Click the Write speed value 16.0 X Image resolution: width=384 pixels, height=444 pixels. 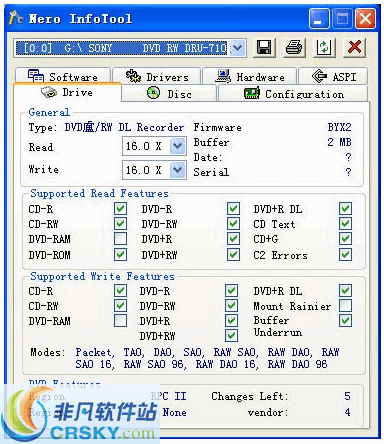(144, 170)
